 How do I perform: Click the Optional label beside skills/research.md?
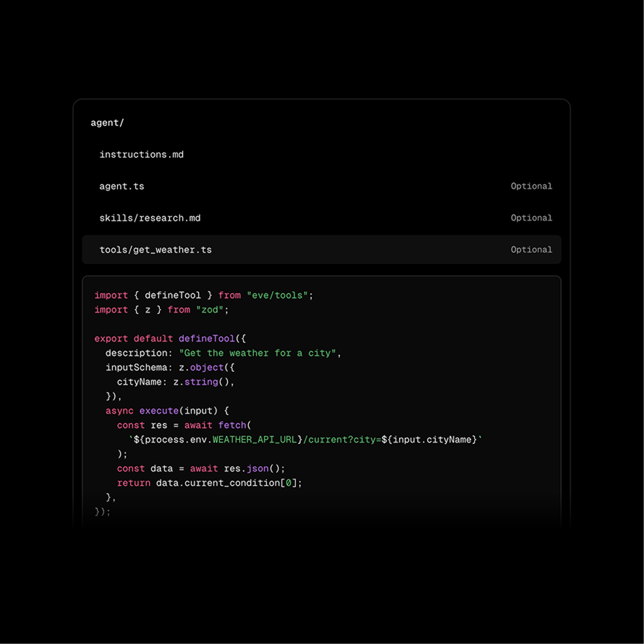531,218
